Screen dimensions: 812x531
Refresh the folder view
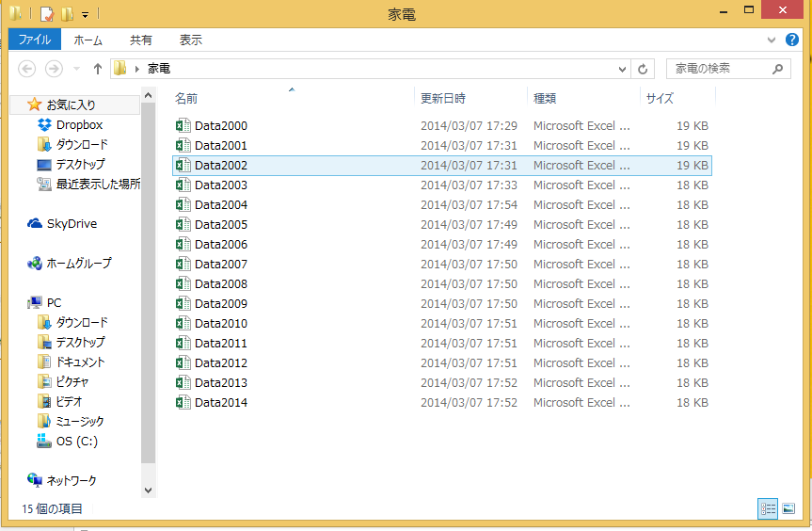coord(643,69)
